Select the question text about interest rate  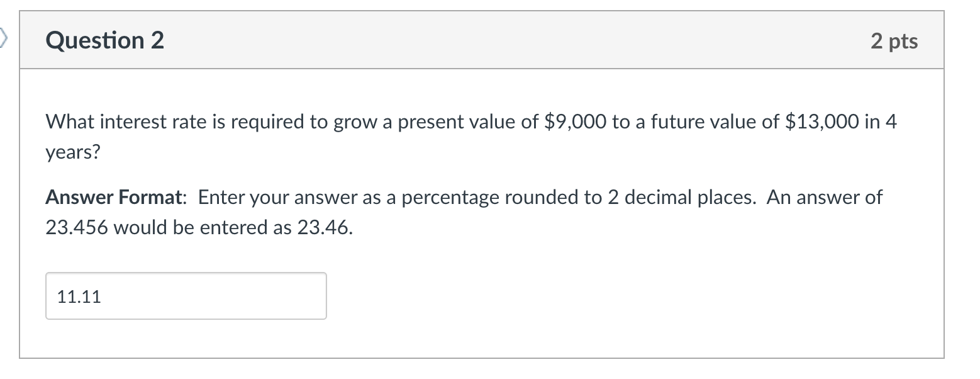471,122
